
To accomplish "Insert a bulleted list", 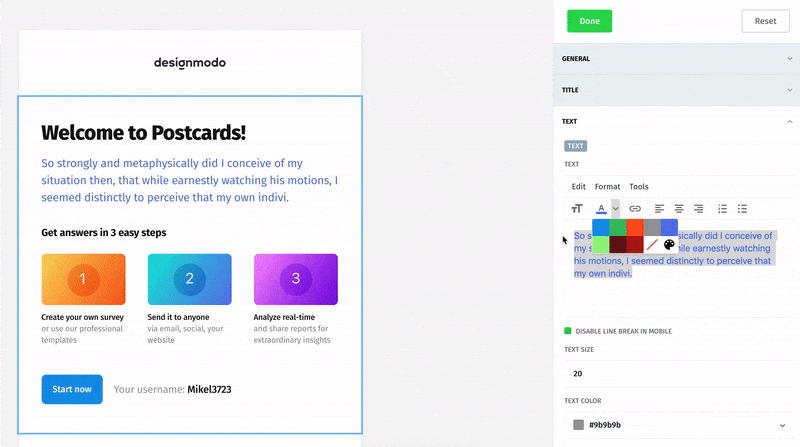I will pos(742,209).
